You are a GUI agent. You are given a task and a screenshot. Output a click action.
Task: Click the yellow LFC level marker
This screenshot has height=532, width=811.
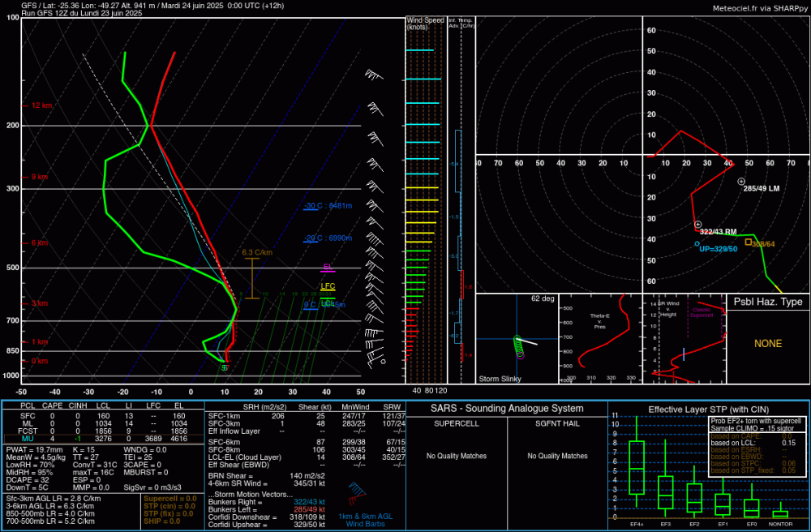328,286
